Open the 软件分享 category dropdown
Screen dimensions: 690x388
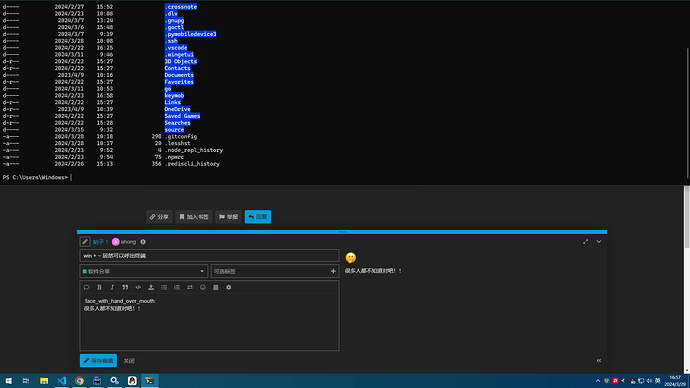(x=143, y=271)
